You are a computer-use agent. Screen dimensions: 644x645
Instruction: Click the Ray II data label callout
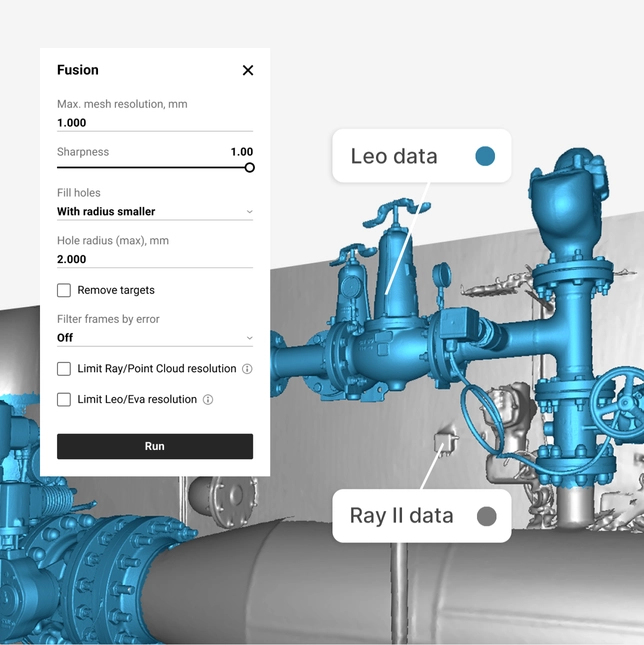click(422, 516)
